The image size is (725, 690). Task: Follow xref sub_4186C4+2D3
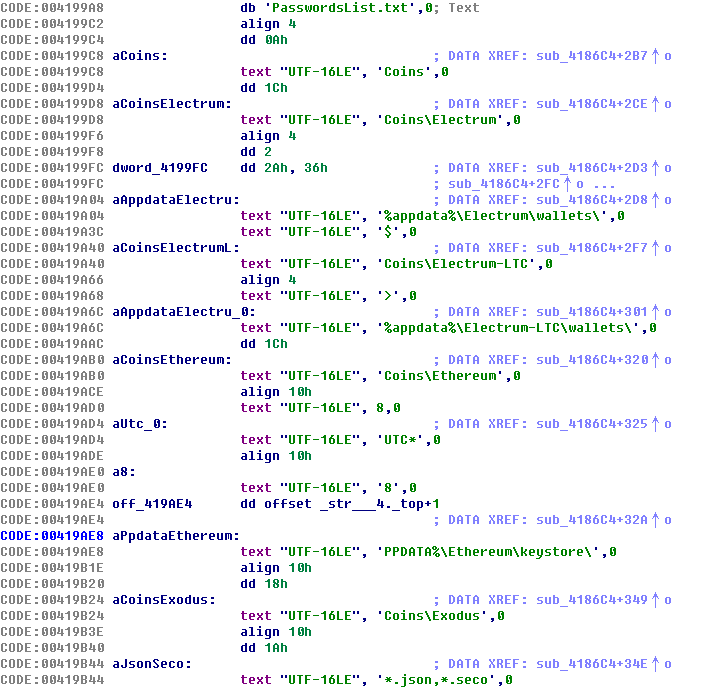[591, 168]
